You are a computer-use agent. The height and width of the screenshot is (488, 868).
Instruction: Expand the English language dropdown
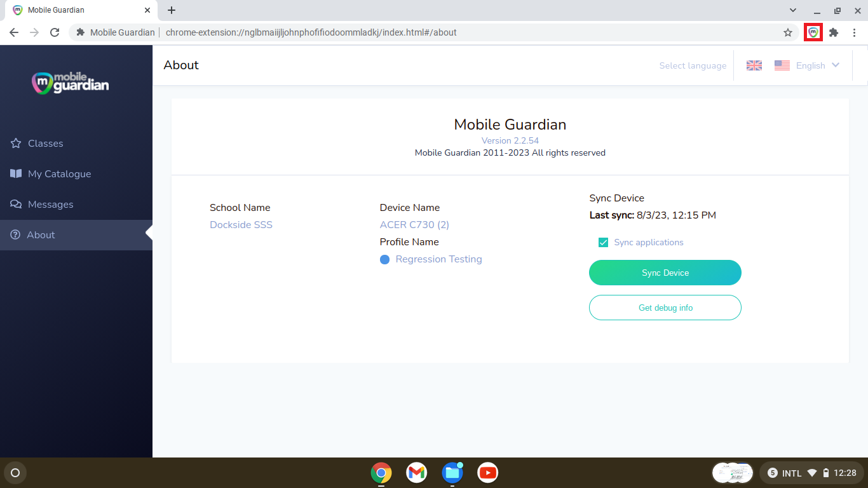pos(818,65)
